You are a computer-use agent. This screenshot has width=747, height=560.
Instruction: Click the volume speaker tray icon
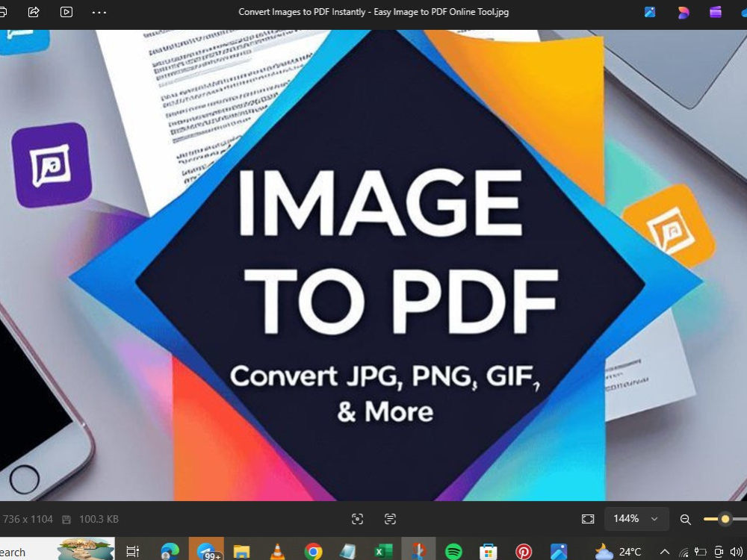(736, 552)
